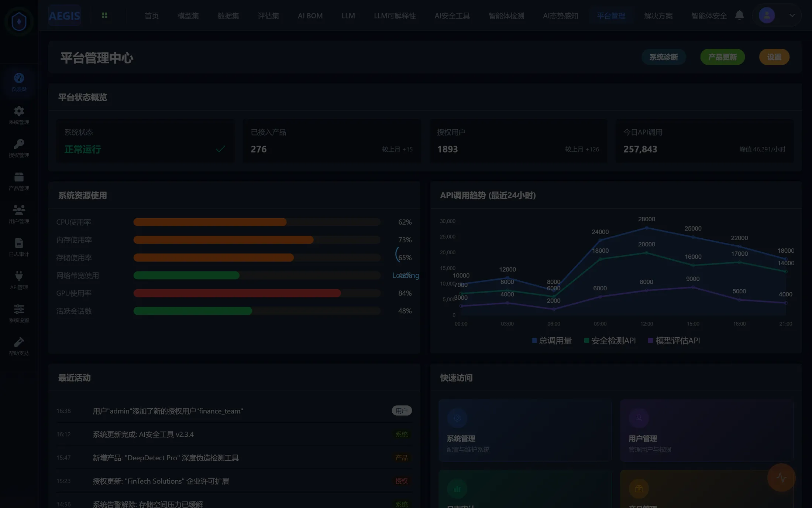Screen dimensions: 812x508
Task: Toggle 总调用量 series in chart legend
Action: point(552,341)
